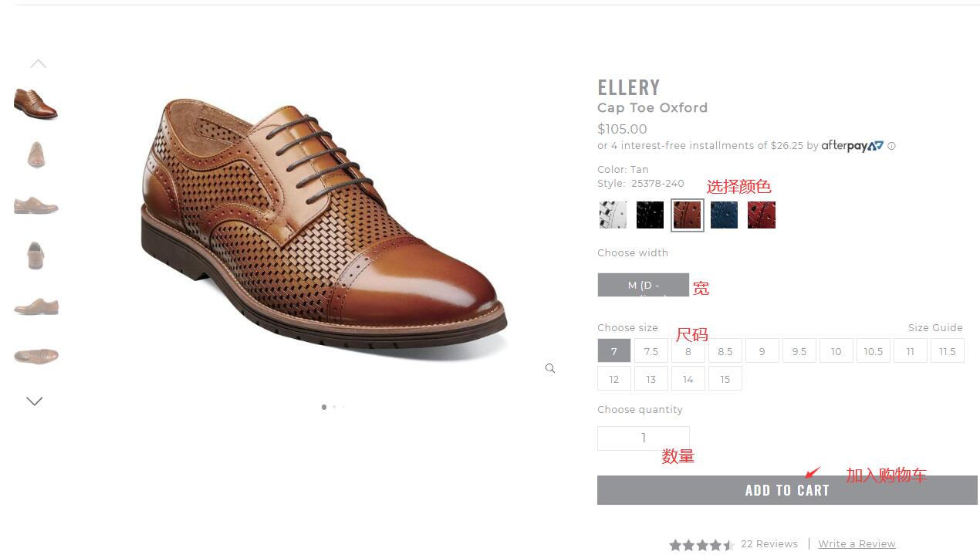This screenshot has width=980, height=555.
Task: Click the Afterpay info icon
Action: click(x=891, y=146)
